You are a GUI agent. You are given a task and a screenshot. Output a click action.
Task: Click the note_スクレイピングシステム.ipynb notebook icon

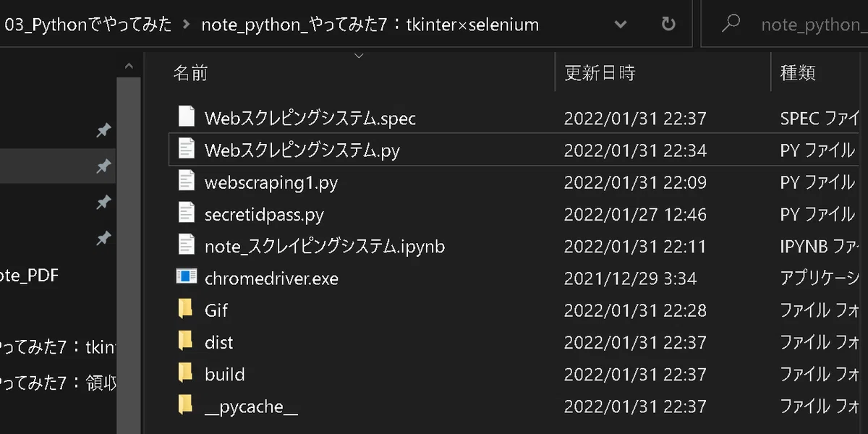pyautogui.click(x=187, y=246)
